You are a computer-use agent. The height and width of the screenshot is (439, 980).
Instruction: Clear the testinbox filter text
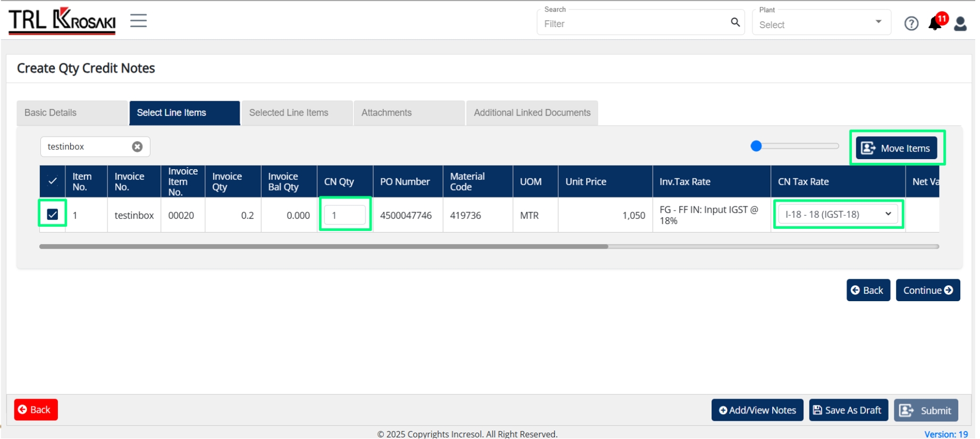click(x=137, y=146)
